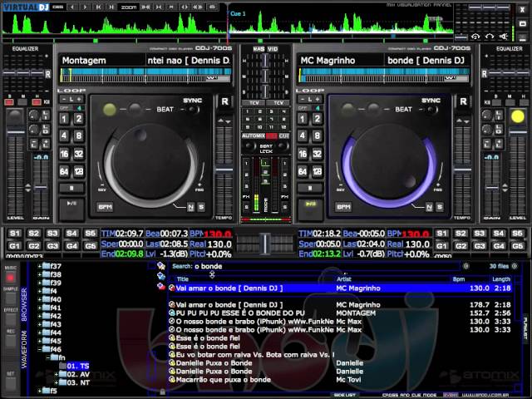
Task: Click add virtual folder blue icon
Action: click(x=160, y=276)
